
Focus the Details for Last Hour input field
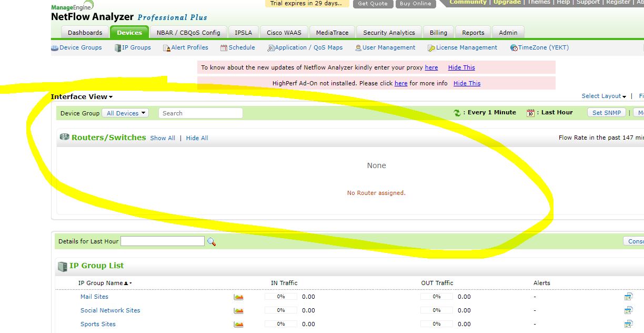click(x=163, y=241)
